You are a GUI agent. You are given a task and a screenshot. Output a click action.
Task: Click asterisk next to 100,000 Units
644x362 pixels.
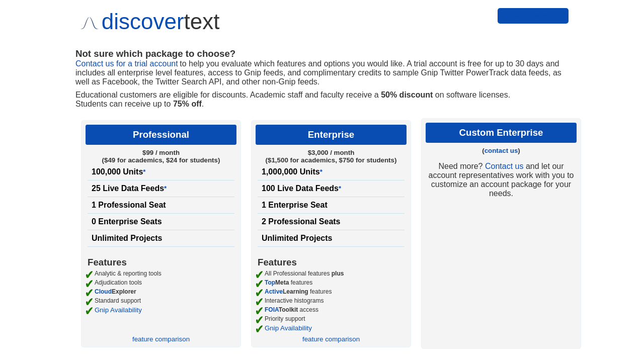click(144, 172)
